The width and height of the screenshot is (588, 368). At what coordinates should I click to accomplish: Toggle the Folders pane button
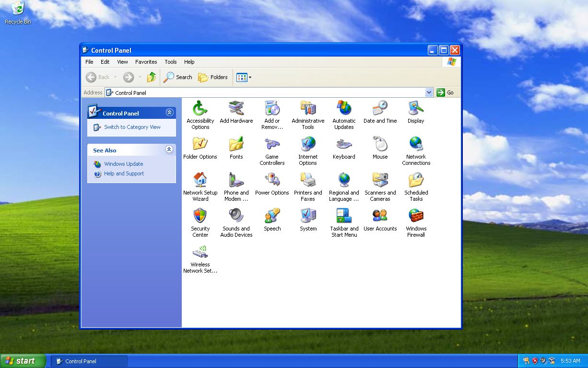(x=213, y=77)
